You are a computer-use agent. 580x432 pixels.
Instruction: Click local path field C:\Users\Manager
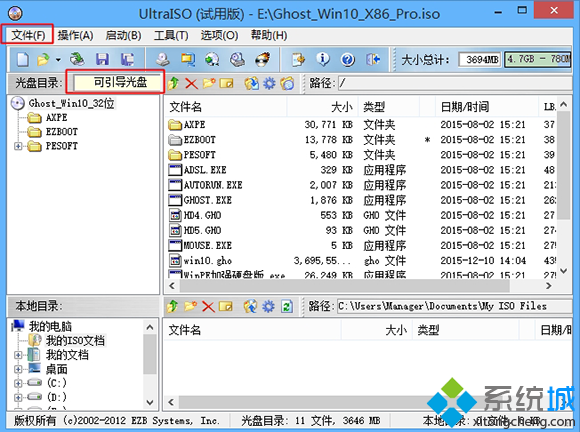455,306
